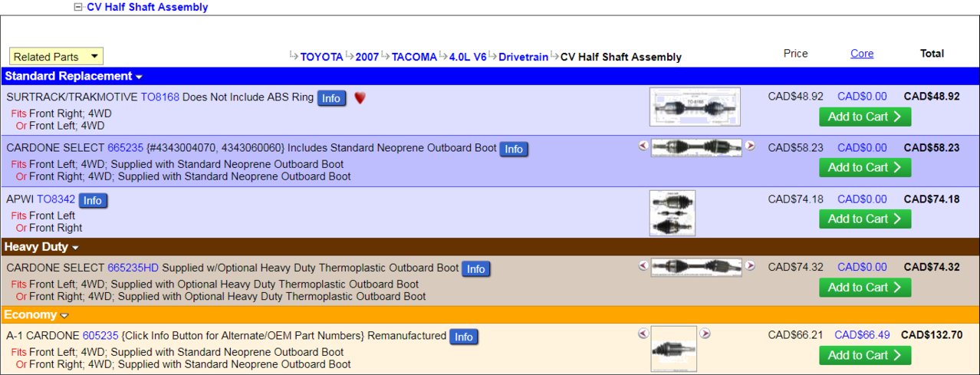Screen dimensions: 980x375
Task: Add CARDONE SELECT 665235 to cart
Action: click(865, 167)
